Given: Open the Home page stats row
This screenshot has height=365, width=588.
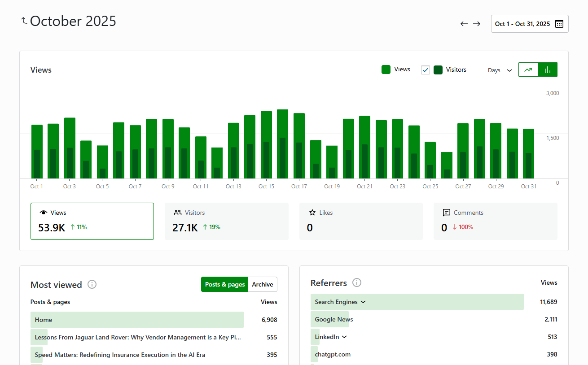Looking at the screenshot, I should tap(44, 320).
